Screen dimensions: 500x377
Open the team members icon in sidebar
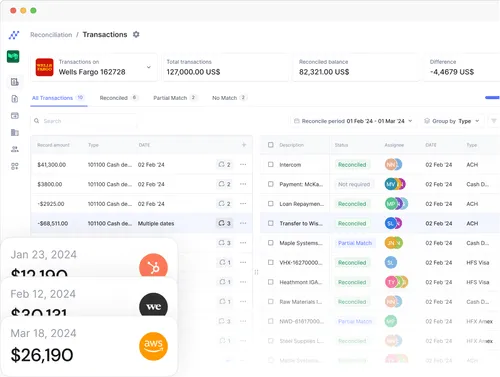(15, 149)
